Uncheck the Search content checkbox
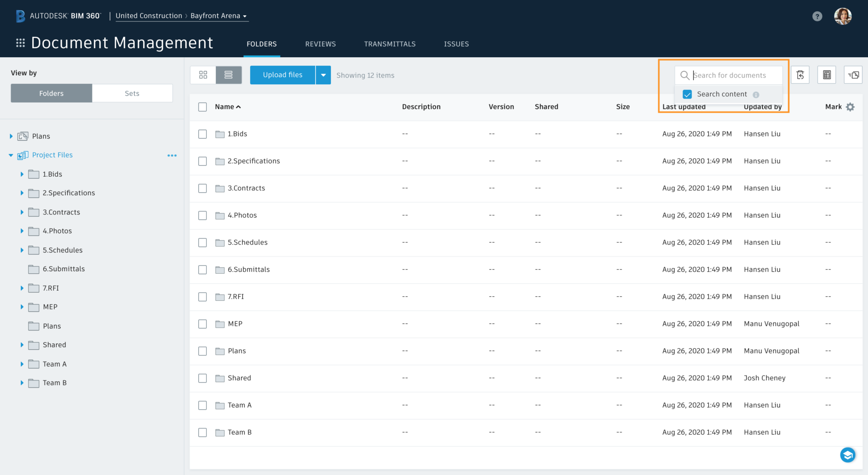Image resolution: width=868 pixels, height=475 pixels. (687, 94)
